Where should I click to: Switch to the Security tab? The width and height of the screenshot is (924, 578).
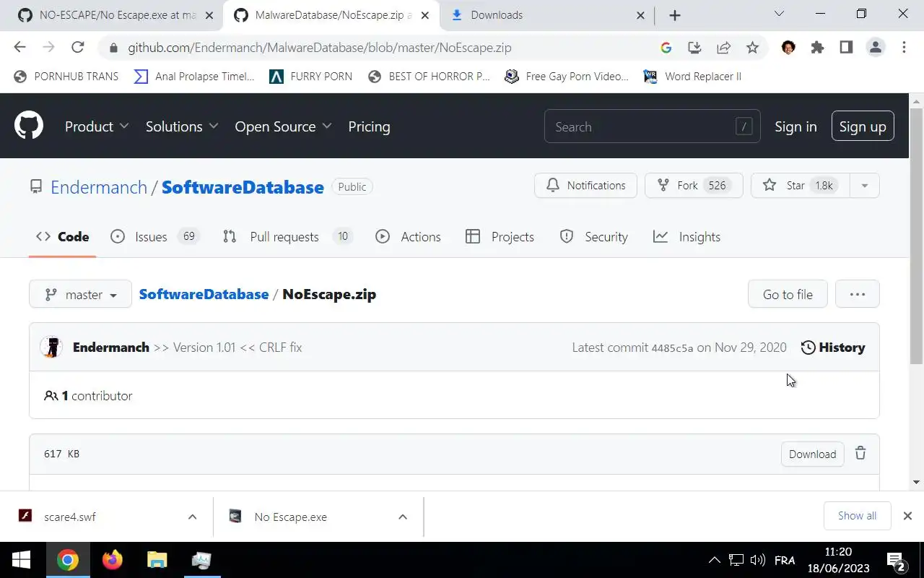(x=593, y=237)
